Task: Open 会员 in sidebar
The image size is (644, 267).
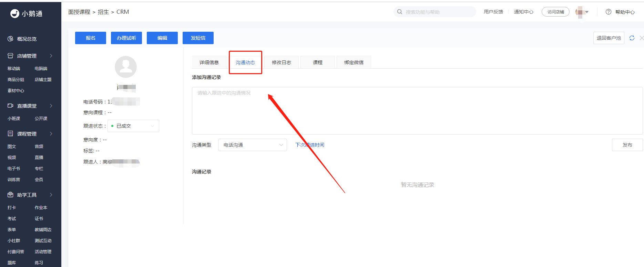Action: coord(39,180)
